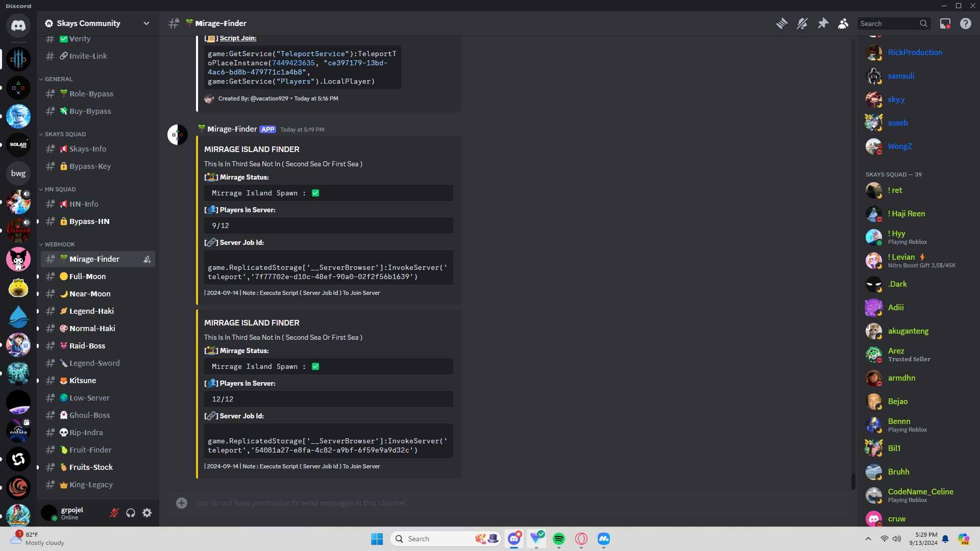The height and width of the screenshot is (551, 980).
Task: Show hidden system tray icons
Action: tap(868, 539)
